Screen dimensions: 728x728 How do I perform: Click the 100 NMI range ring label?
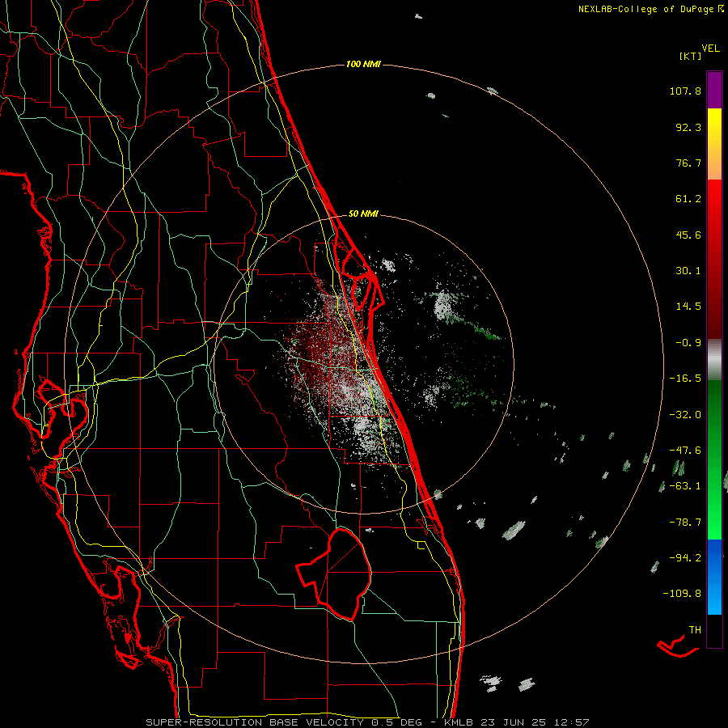(x=363, y=64)
